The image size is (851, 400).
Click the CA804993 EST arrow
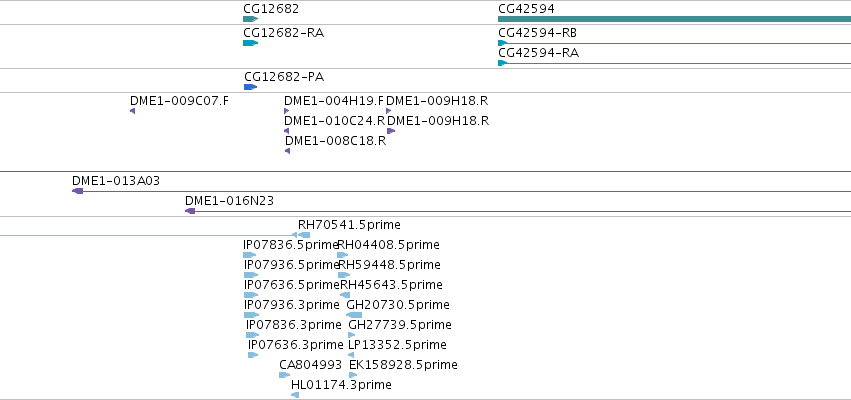284,375
